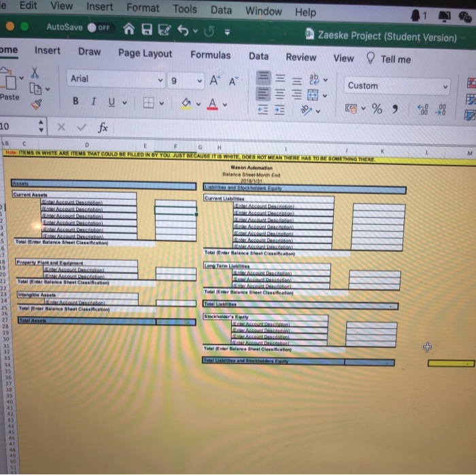Click the Increase Indent icon
The height and width of the screenshot is (475, 476).
(x=279, y=110)
